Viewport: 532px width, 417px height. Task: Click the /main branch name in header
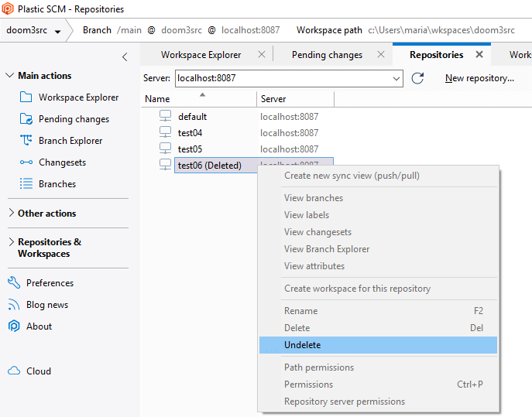coord(129,30)
